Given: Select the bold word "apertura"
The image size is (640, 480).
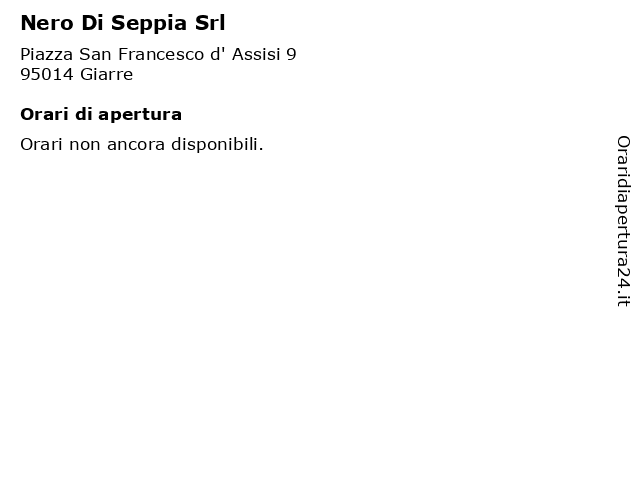Looking at the screenshot, I should point(140,116).
